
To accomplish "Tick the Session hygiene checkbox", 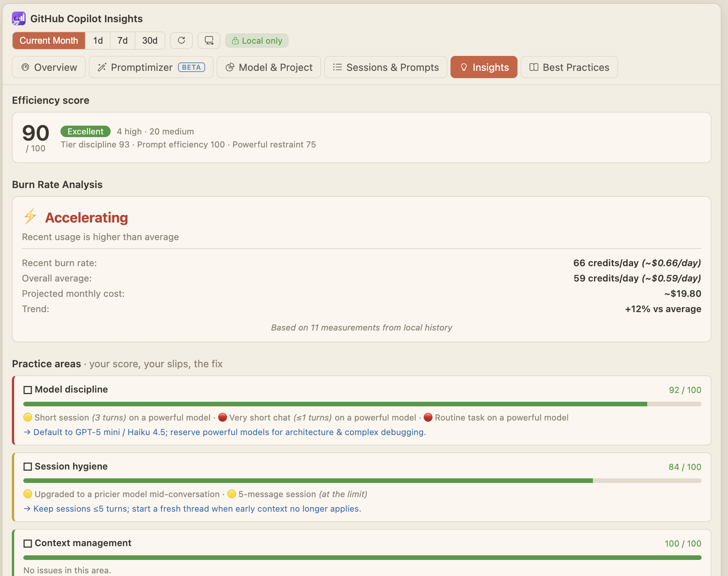I will coord(28,466).
